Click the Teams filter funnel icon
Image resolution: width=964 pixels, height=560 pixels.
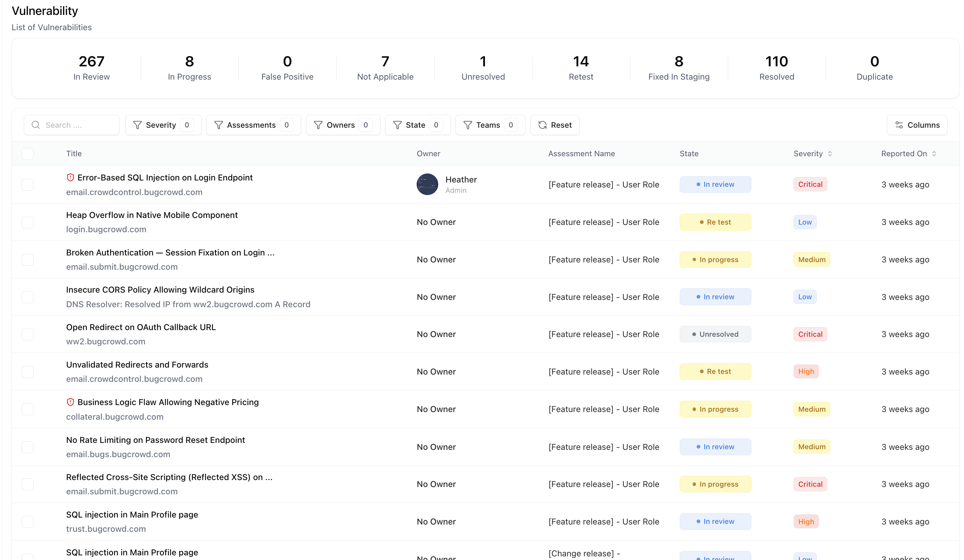coord(467,125)
